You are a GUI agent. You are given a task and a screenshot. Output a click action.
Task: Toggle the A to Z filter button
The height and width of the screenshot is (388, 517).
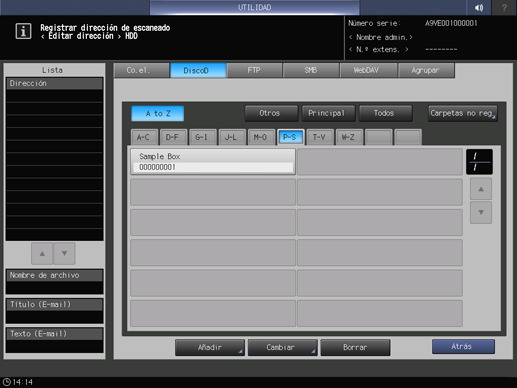pos(158,114)
